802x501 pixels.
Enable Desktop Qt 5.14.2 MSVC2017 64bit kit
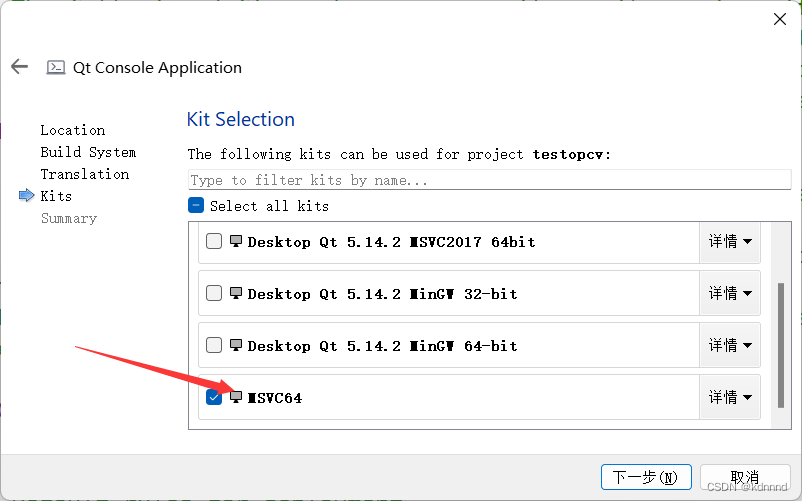[x=214, y=241]
